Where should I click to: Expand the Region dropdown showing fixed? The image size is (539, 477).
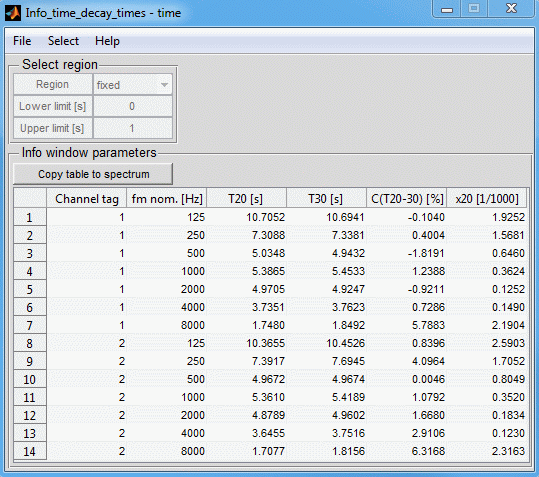[x=132, y=85]
